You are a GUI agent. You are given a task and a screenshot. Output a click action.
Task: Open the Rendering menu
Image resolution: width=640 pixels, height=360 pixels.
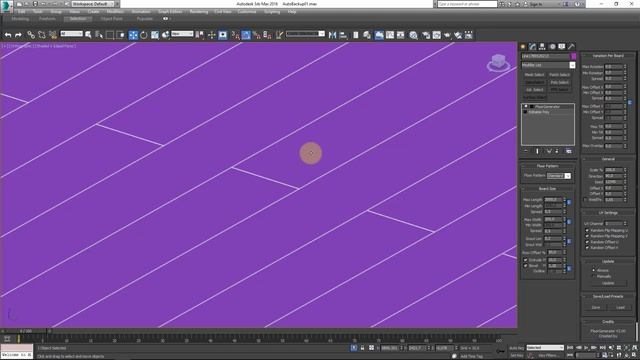[199, 12]
